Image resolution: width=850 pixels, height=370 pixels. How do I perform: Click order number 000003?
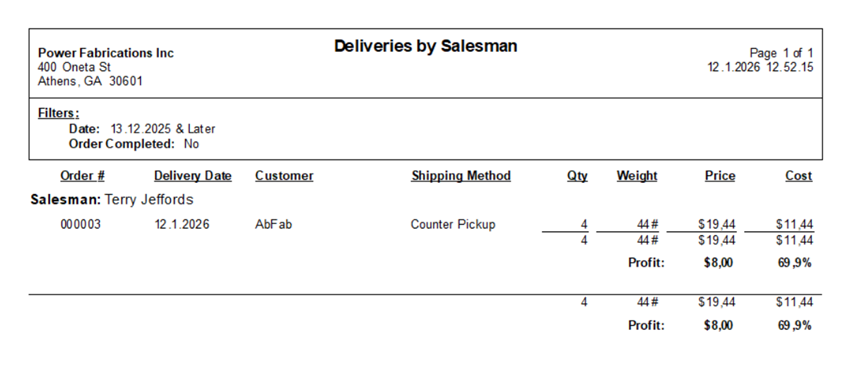coord(80,224)
